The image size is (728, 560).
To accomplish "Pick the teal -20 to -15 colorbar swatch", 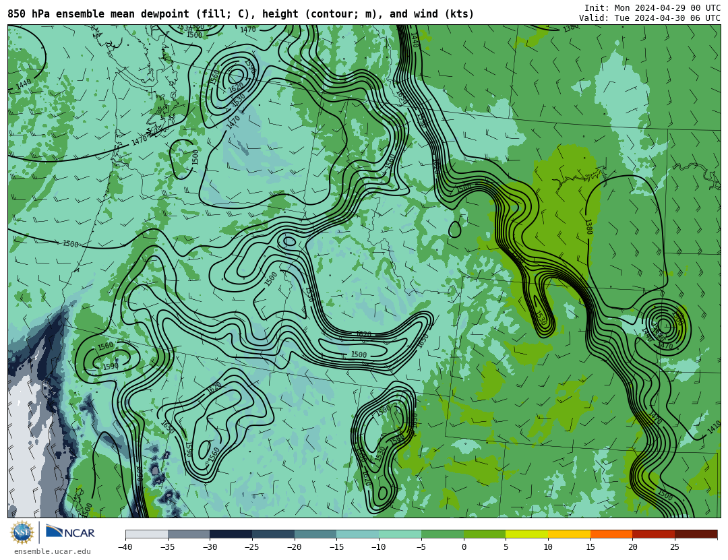I will pos(315,534).
